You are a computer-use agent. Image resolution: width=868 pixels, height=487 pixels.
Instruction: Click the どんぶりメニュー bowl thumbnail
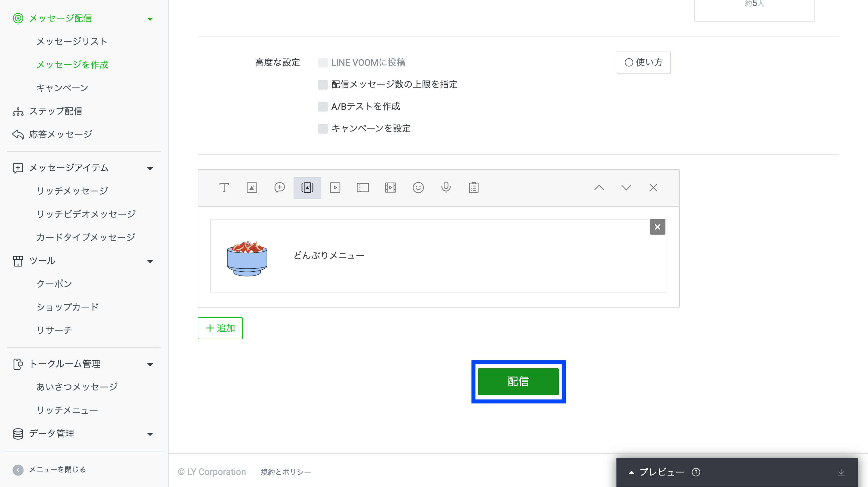click(x=247, y=258)
